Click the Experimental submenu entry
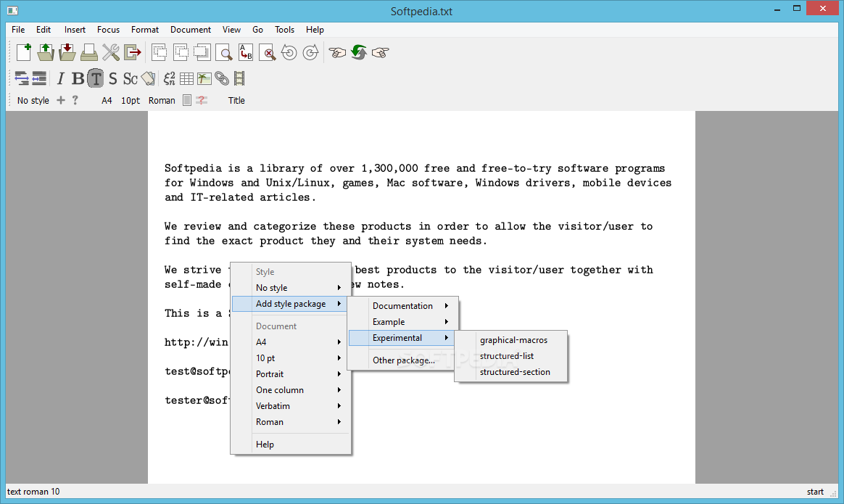This screenshot has width=844, height=504. coord(401,338)
